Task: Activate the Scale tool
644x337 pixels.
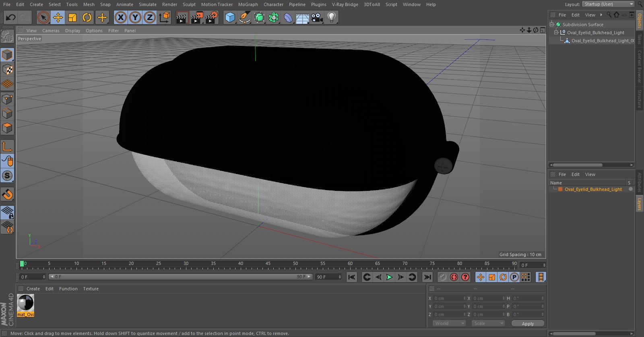Action: 72,17
